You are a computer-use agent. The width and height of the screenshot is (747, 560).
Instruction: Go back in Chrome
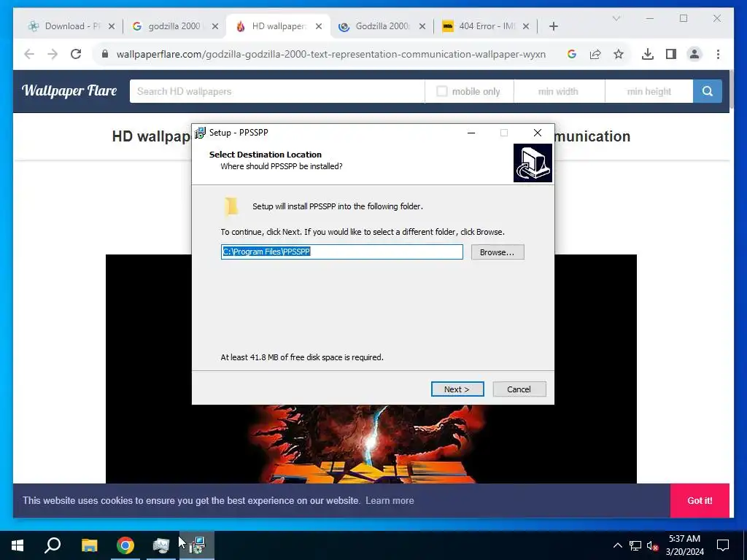(x=29, y=54)
